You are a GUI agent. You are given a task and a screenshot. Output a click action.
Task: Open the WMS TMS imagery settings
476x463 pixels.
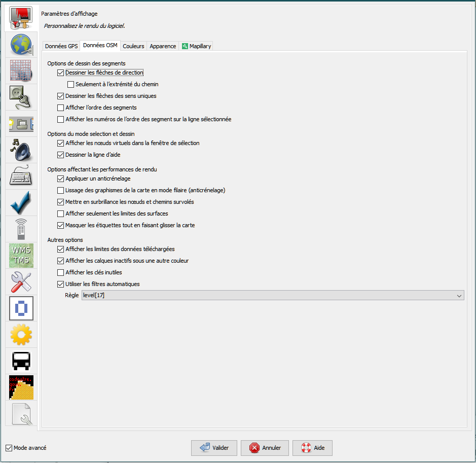[21, 256]
